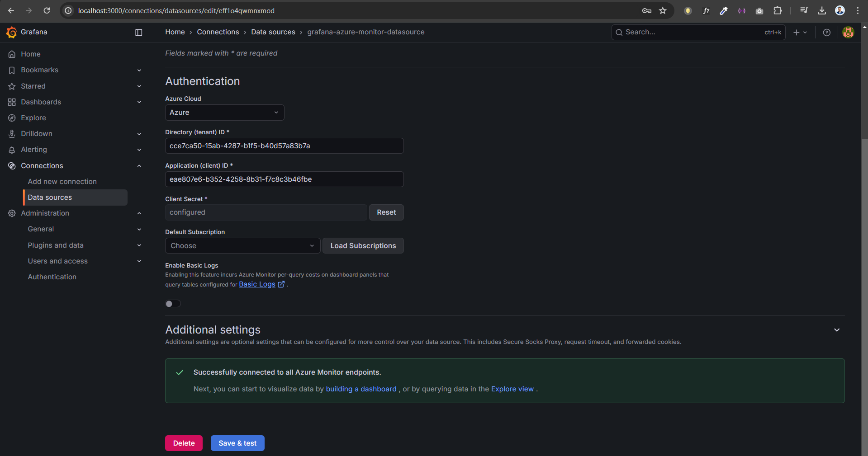This screenshot has width=868, height=456.
Task: Bookmark this page with the star icon
Action: tap(663, 11)
